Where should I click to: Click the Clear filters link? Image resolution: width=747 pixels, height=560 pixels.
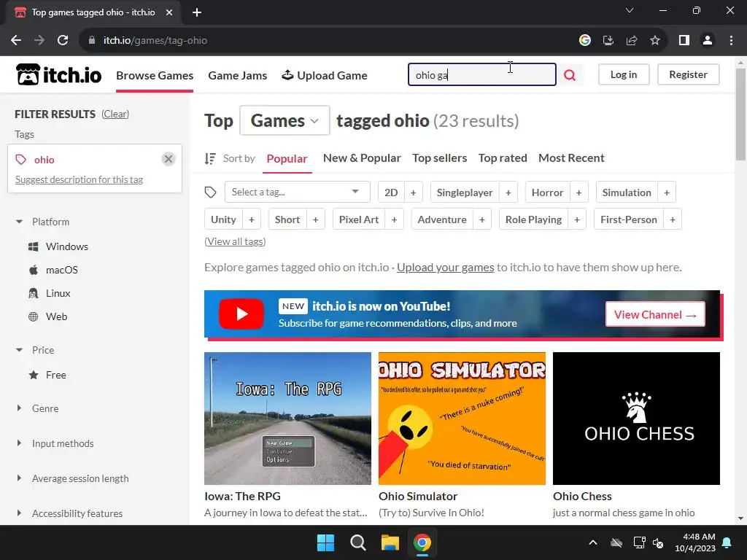[115, 114]
